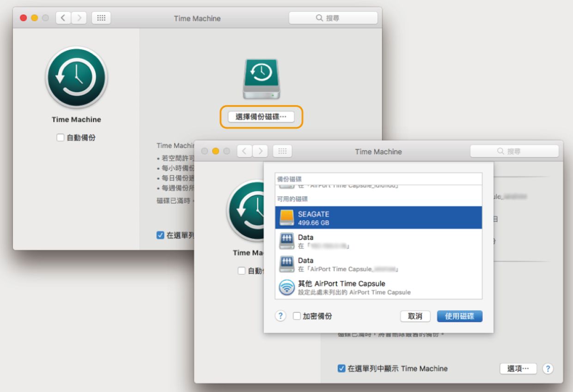Click the help icon next to 選項 button
The width and height of the screenshot is (573, 392).
tap(548, 368)
